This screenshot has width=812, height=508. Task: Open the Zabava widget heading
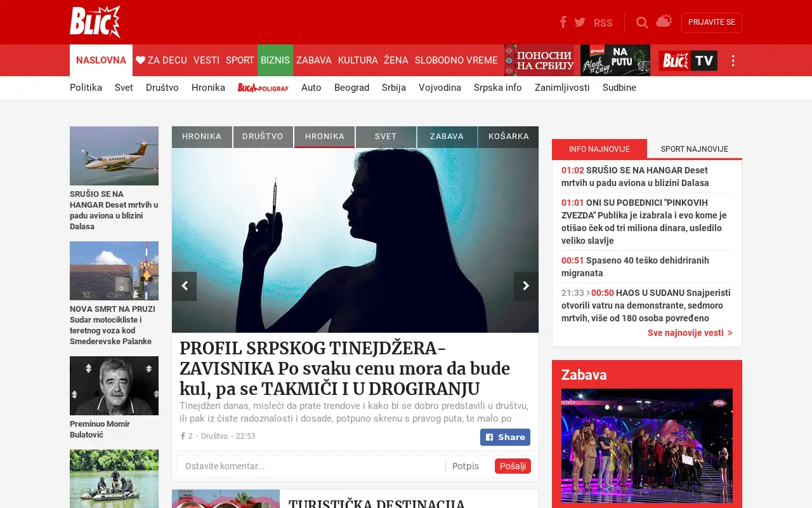click(x=584, y=375)
